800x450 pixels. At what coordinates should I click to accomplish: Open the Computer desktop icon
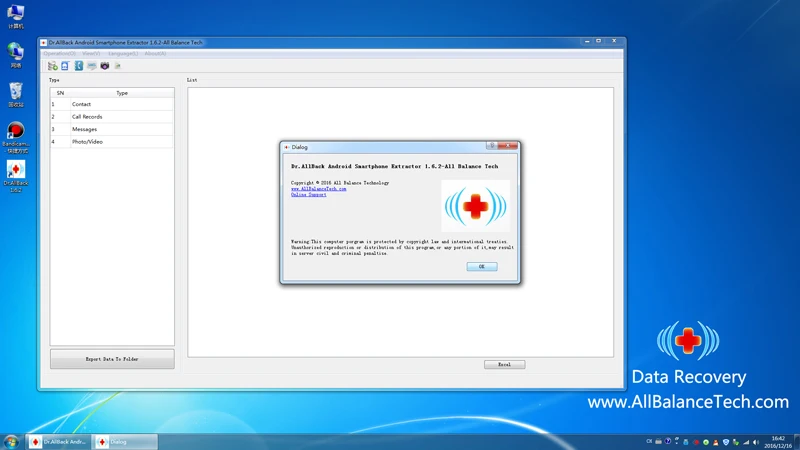click(x=16, y=16)
